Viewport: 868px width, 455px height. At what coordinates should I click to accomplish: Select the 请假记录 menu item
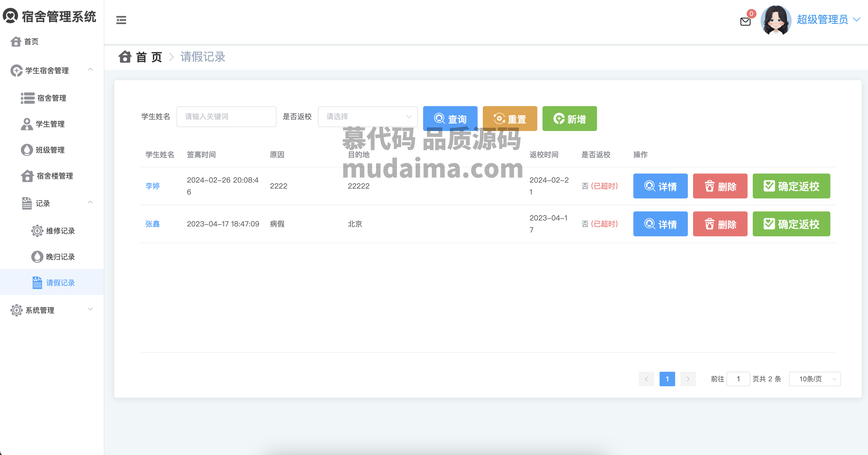click(52, 282)
